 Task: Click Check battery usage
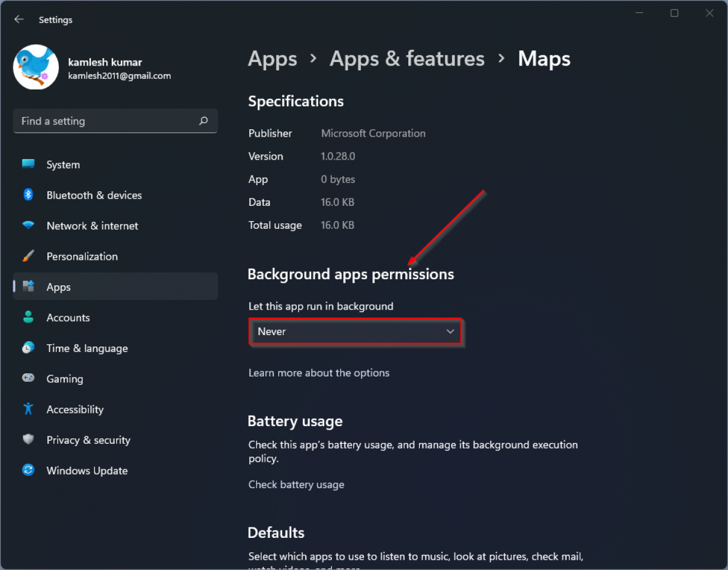pos(296,484)
